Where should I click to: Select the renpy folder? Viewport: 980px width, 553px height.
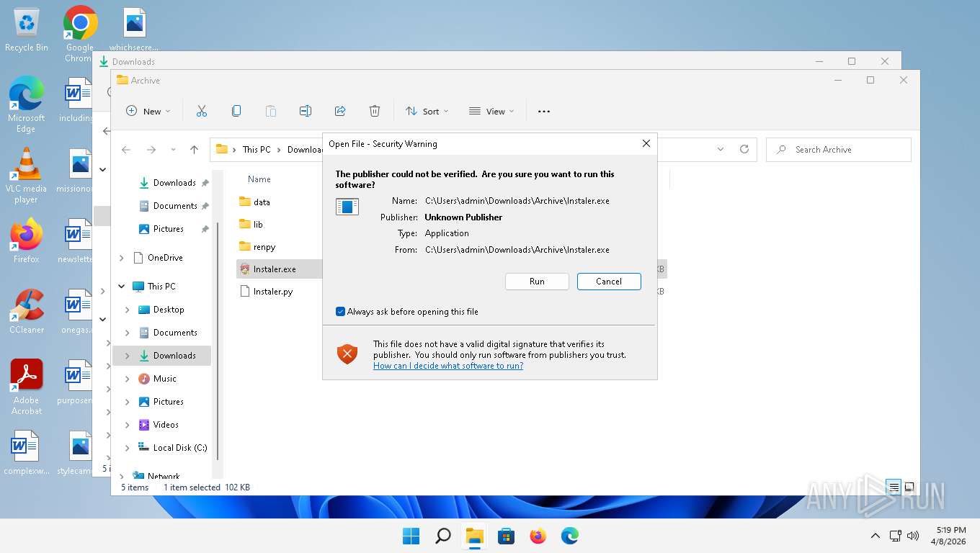coord(264,247)
